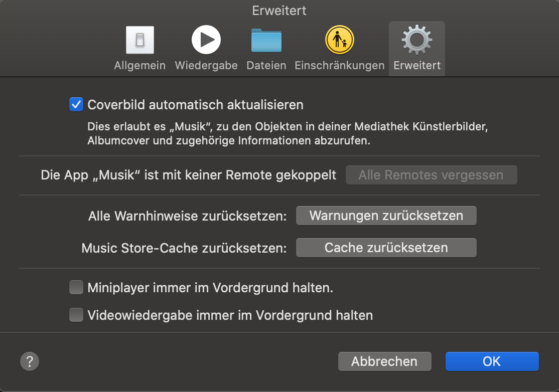The height and width of the screenshot is (392, 559).
Task: Click the Cache zurücksetzen button
Action: (x=386, y=248)
